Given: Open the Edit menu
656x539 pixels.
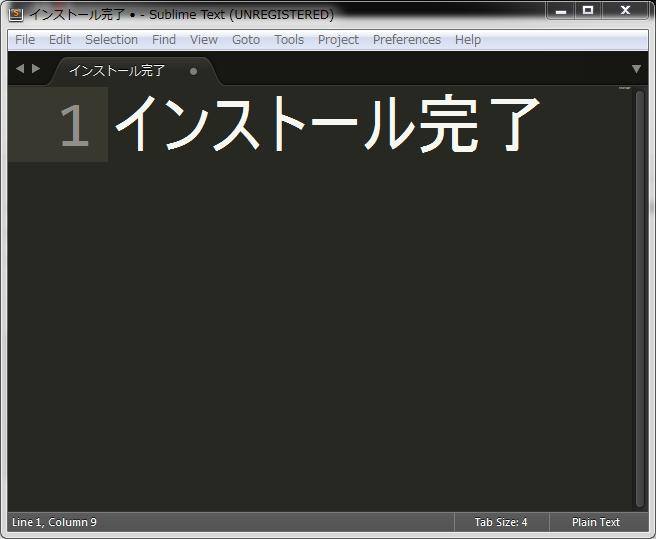Looking at the screenshot, I should point(60,40).
